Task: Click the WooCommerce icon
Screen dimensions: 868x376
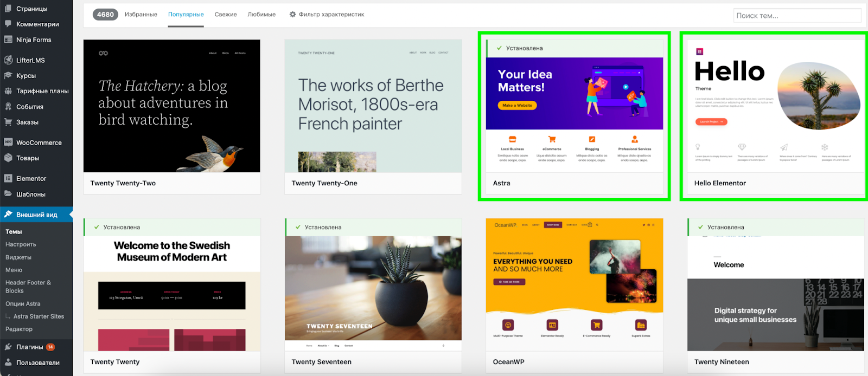Action: (8, 142)
